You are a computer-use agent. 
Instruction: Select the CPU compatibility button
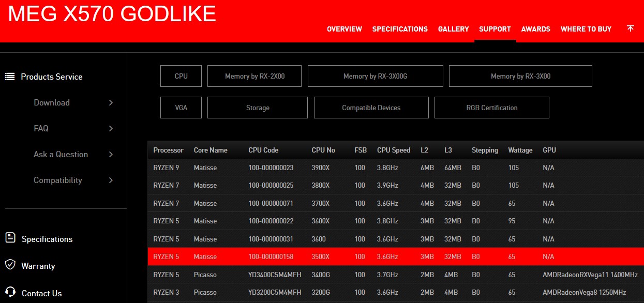pos(181,76)
